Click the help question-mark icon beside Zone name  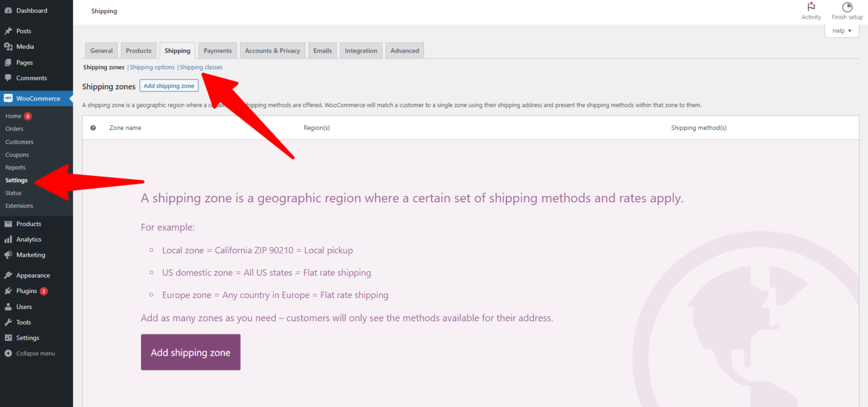pos(93,128)
